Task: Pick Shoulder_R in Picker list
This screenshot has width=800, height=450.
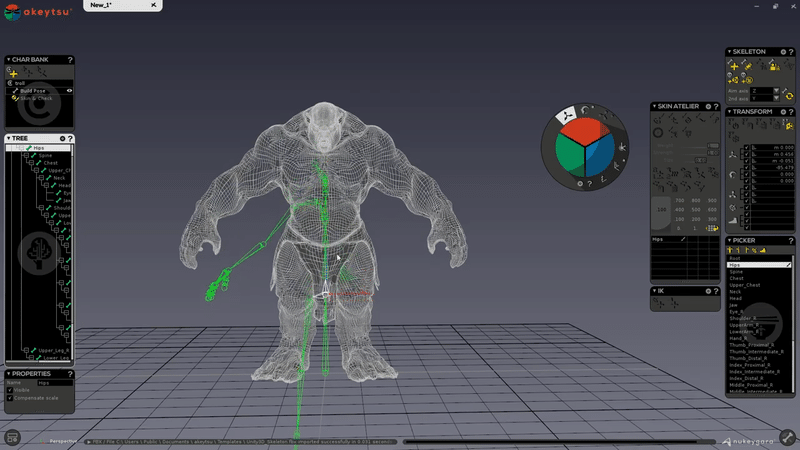Action: tap(742, 318)
